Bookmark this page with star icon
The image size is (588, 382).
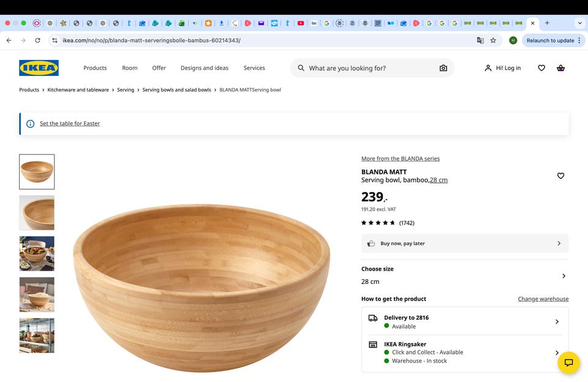493,40
